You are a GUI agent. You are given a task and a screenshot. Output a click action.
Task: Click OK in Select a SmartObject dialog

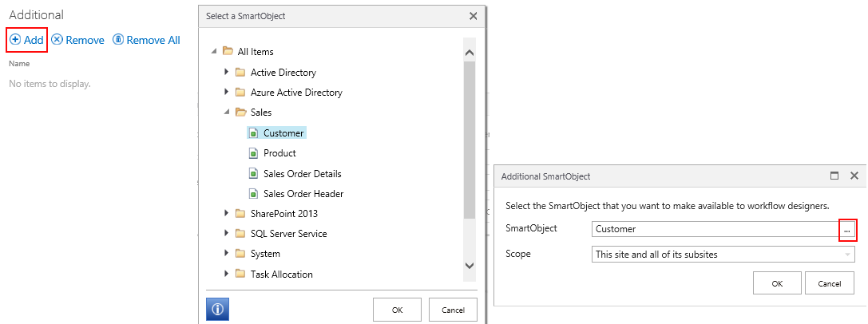(397, 310)
